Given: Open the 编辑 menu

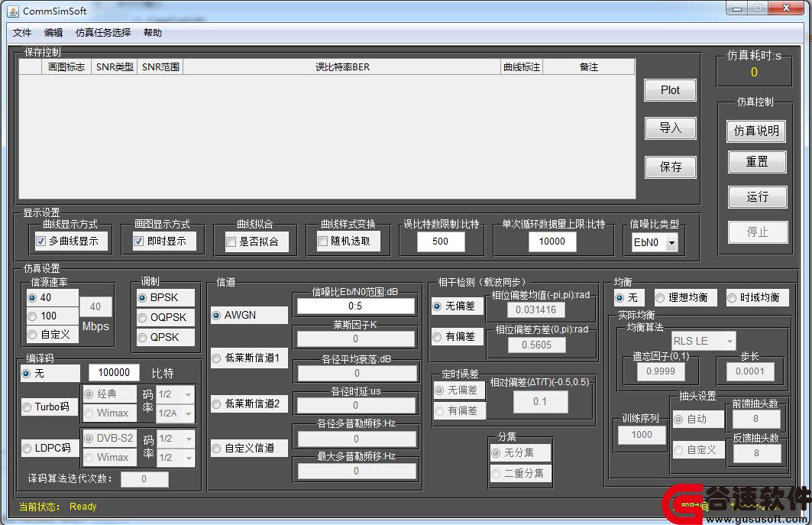Looking at the screenshot, I should coord(53,33).
